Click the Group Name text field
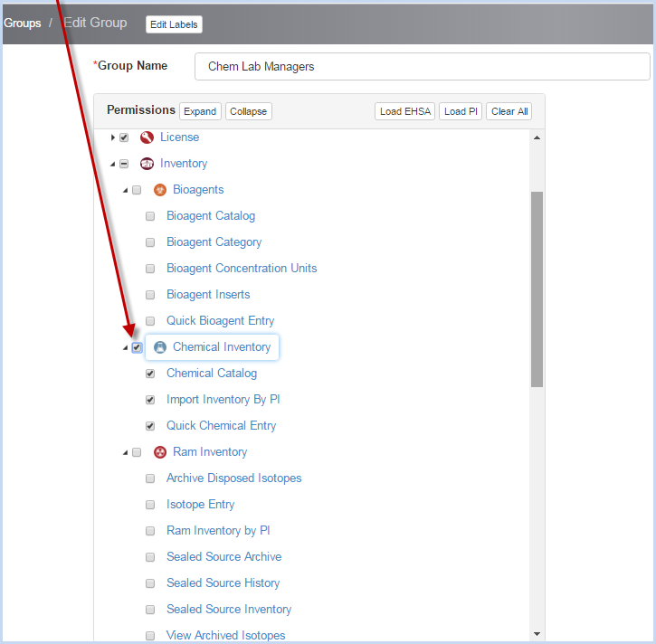Image resolution: width=656 pixels, height=644 pixels. coord(422,66)
